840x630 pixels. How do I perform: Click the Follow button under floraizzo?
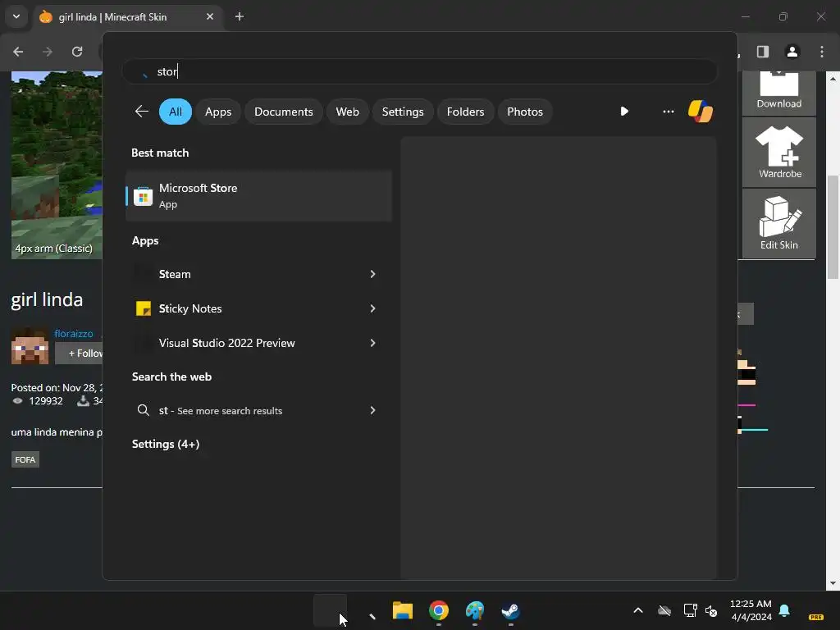pyautogui.click(x=80, y=354)
